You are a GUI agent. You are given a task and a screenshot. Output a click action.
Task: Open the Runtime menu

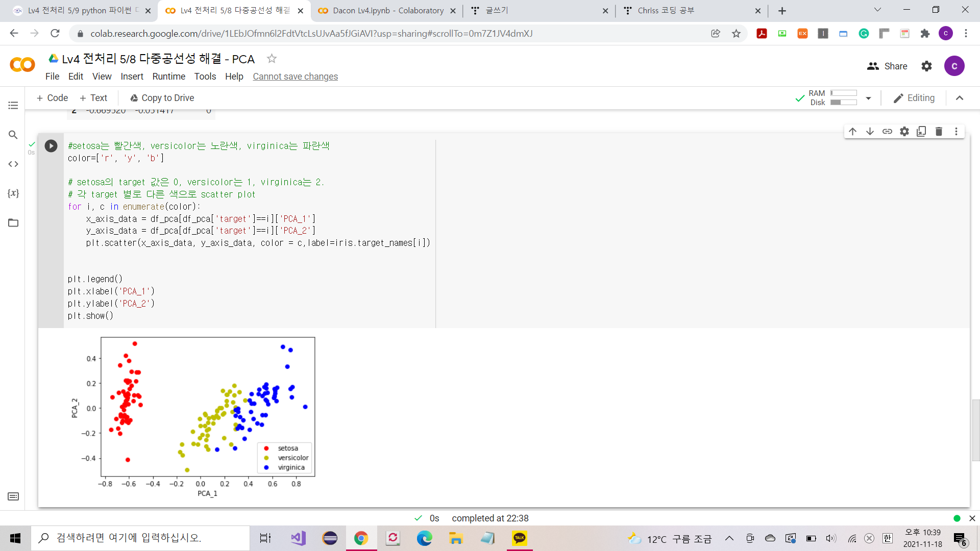[x=168, y=77]
